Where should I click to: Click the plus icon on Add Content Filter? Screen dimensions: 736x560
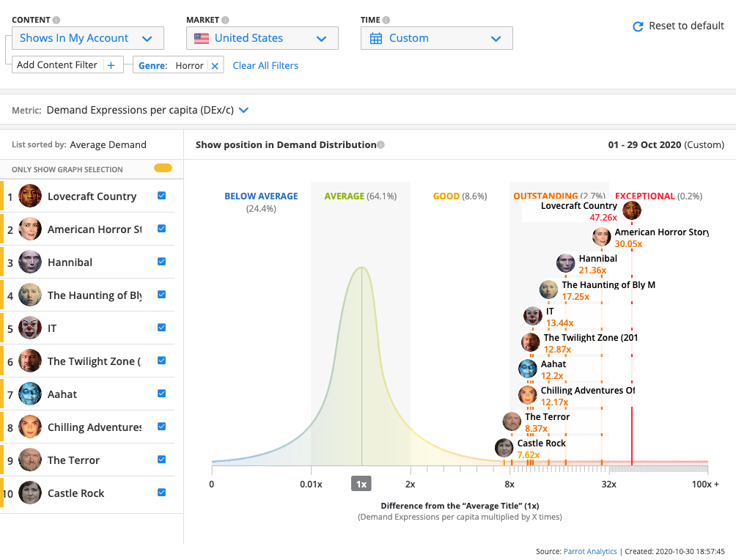pos(111,65)
